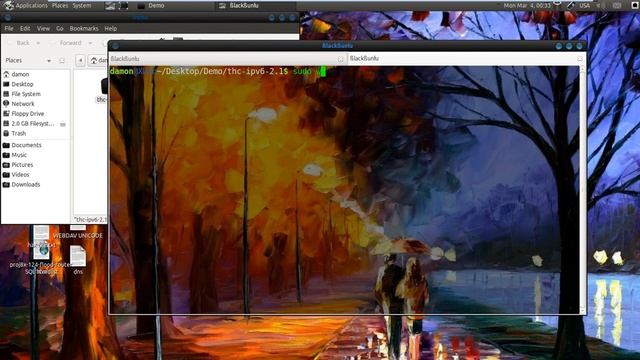Image resolution: width=640 pixels, height=360 pixels.
Task: Open Go menu in file manager
Action: [x=60, y=29]
